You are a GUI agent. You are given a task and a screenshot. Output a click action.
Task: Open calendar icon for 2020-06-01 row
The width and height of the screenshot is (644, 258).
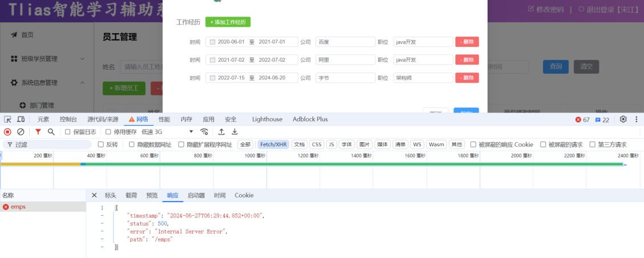pos(212,42)
